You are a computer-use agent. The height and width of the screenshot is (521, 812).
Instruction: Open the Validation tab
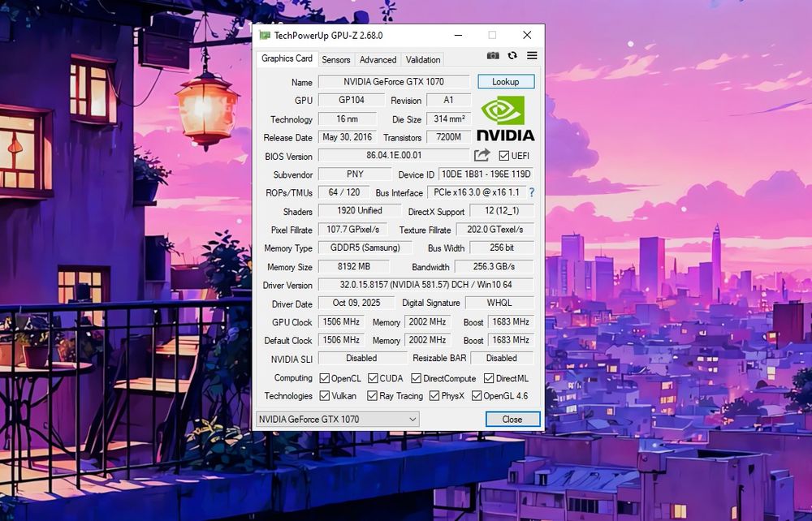423,59
